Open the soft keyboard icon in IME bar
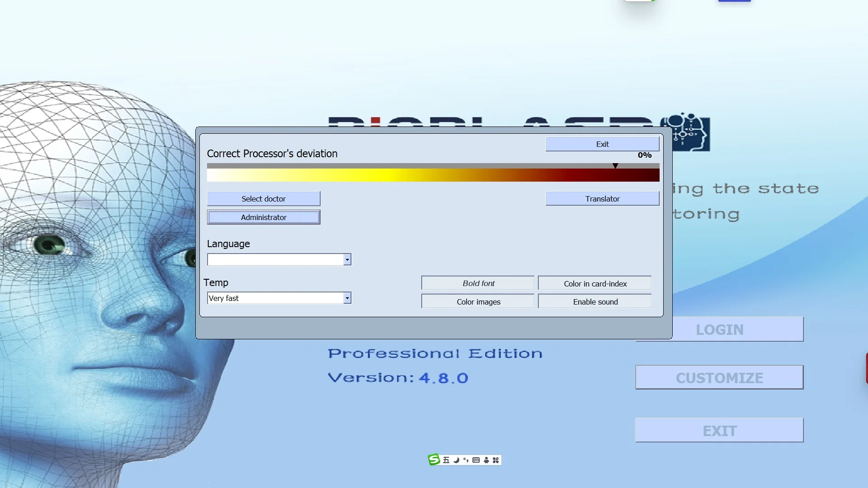This screenshot has width=868, height=488. tap(476, 460)
